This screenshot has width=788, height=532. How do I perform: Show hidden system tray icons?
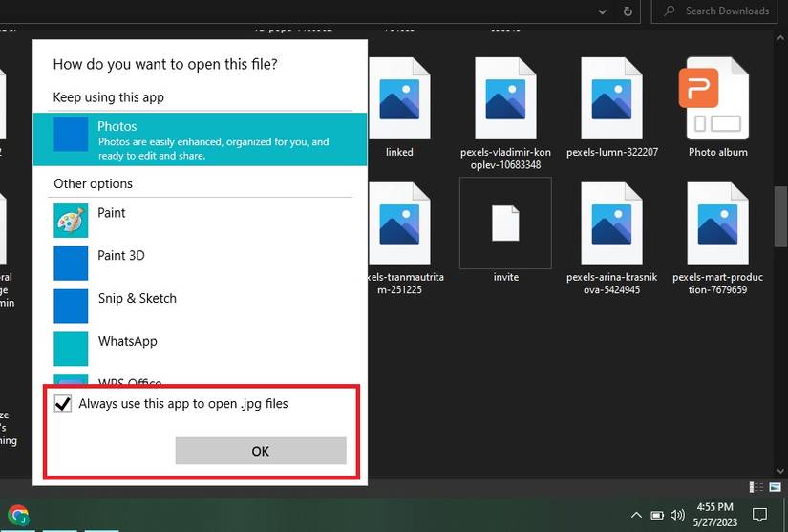636,515
